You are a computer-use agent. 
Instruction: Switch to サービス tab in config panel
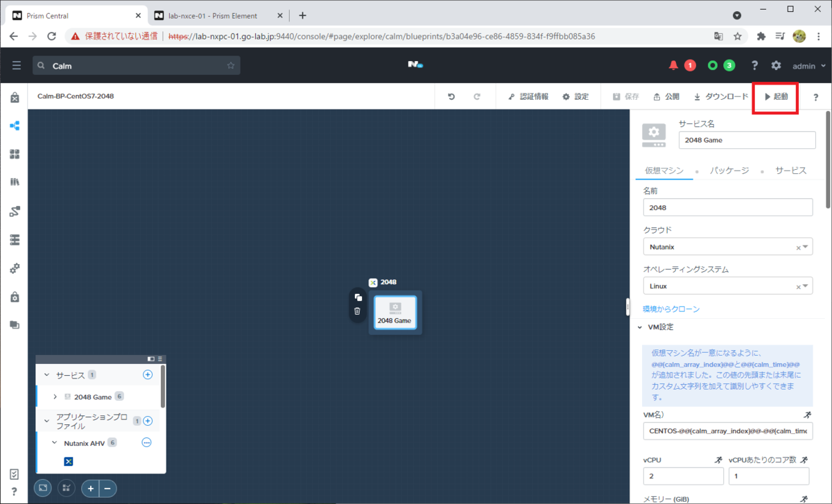pyautogui.click(x=791, y=171)
